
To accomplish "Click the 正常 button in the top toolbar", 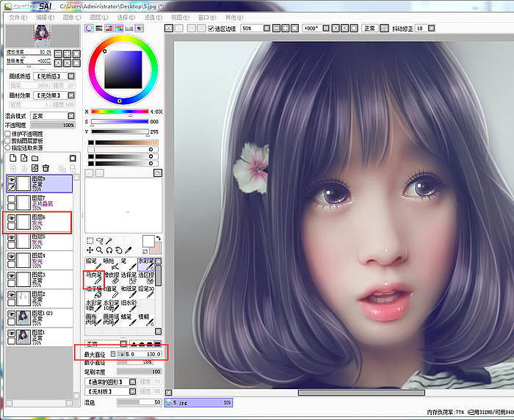I will (x=369, y=29).
